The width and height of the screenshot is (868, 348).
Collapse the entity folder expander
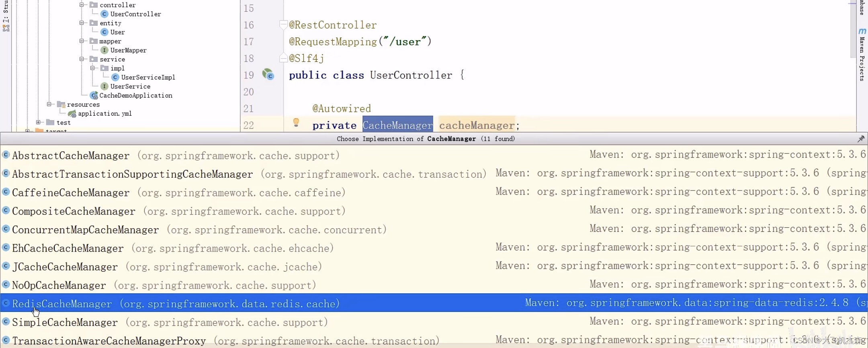[x=82, y=23]
